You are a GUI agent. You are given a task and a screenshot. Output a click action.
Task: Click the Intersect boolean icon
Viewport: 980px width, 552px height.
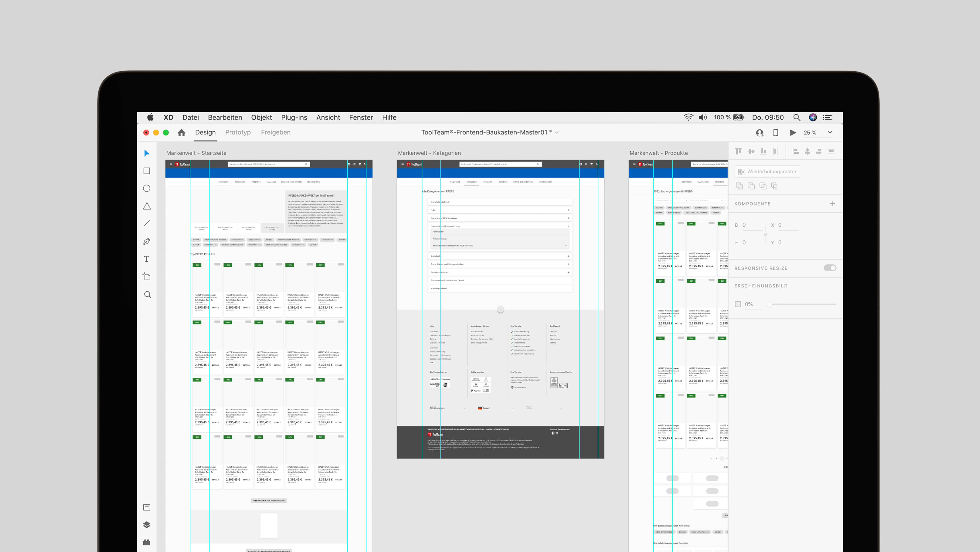pyautogui.click(x=763, y=186)
